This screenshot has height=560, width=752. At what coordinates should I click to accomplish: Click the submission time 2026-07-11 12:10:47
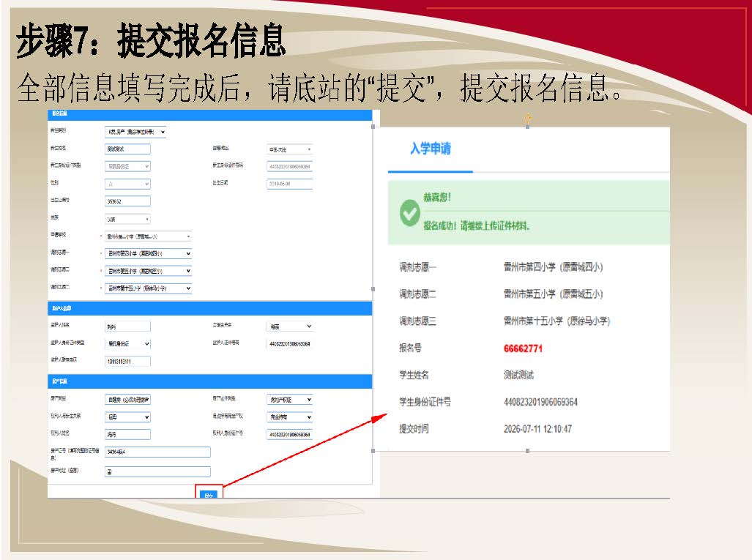coord(537,429)
